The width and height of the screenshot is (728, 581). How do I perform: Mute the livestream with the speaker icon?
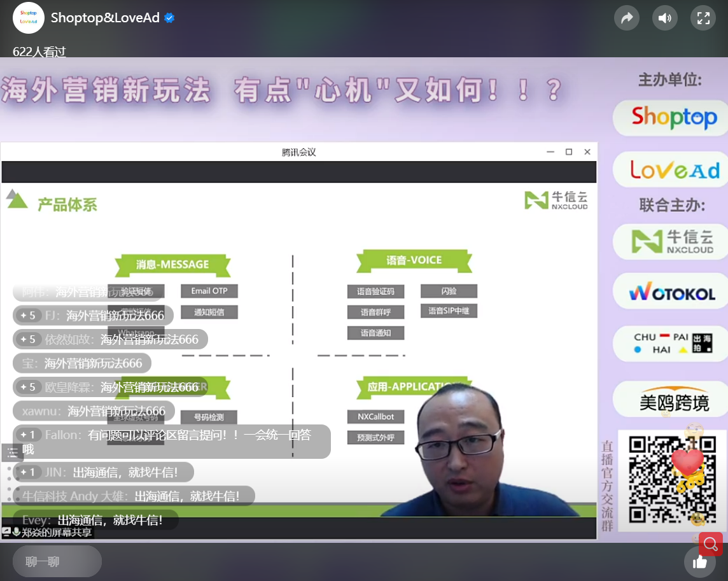665,18
